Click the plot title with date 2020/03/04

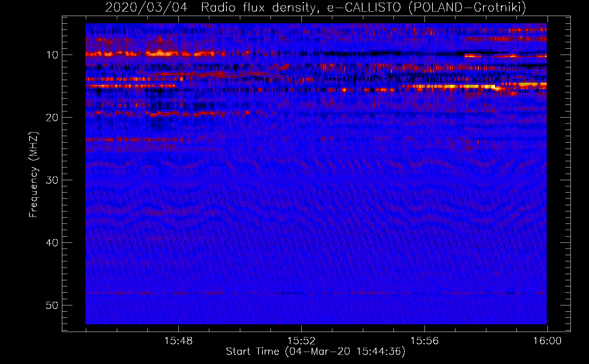(316, 7)
